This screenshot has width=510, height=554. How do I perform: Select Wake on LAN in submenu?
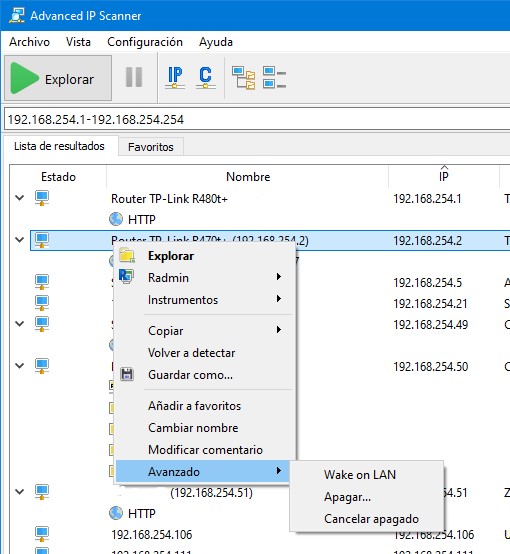(367, 475)
